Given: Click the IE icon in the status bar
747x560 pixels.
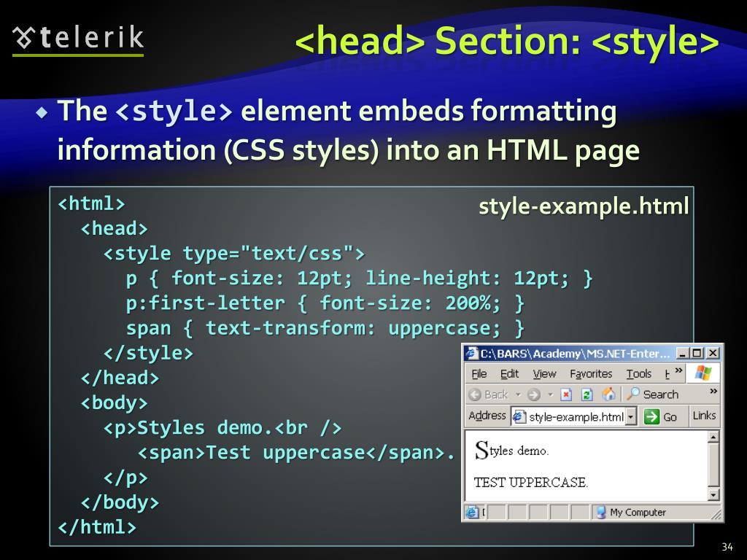Looking at the screenshot, I should [472, 512].
